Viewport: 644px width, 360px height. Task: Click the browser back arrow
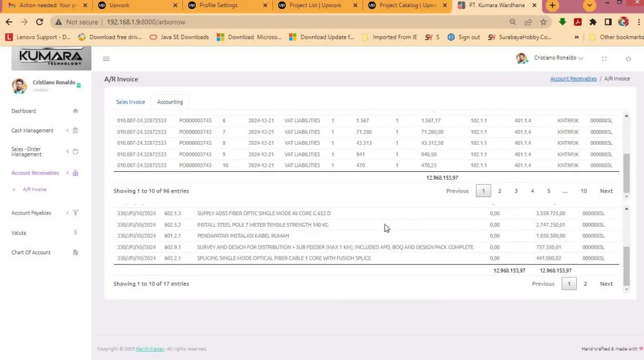tap(9, 22)
